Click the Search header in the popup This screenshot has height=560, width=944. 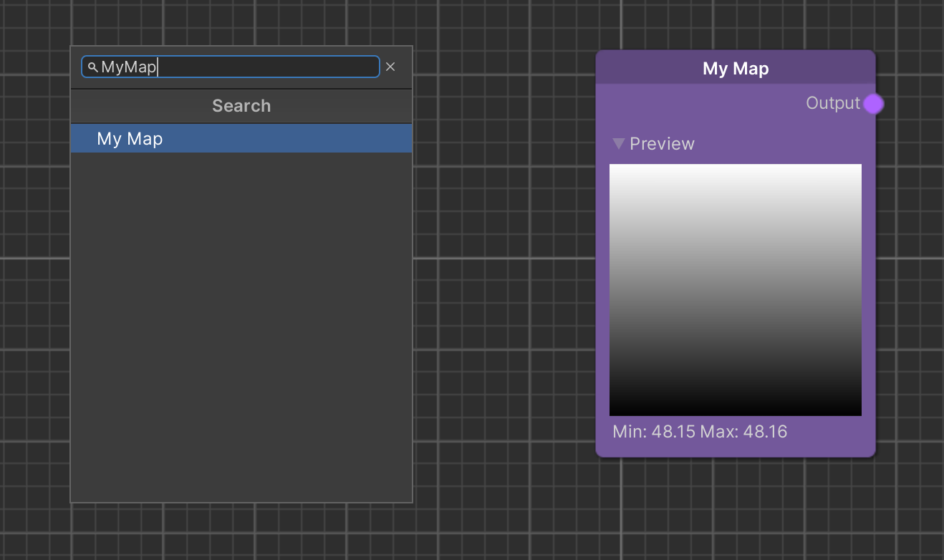241,106
